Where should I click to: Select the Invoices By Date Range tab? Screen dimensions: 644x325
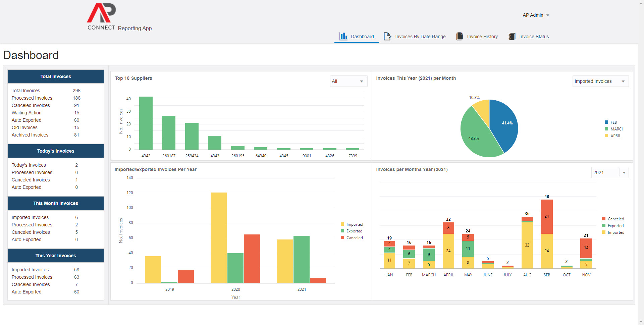tap(420, 36)
